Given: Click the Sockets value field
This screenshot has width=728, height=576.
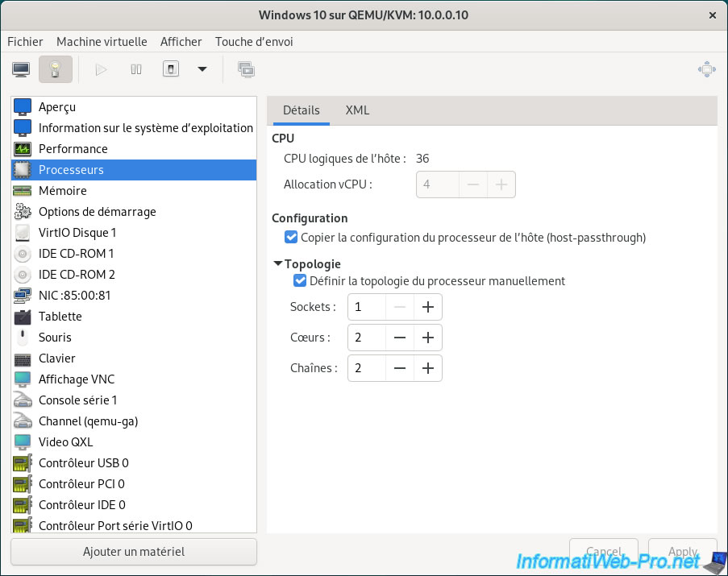Looking at the screenshot, I should 367,307.
